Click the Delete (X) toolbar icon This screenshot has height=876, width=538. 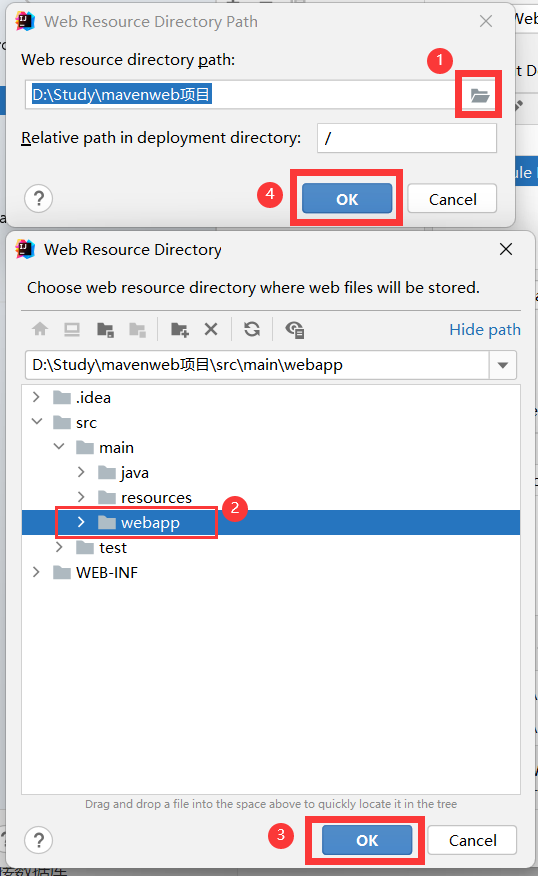tap(211, 329)
